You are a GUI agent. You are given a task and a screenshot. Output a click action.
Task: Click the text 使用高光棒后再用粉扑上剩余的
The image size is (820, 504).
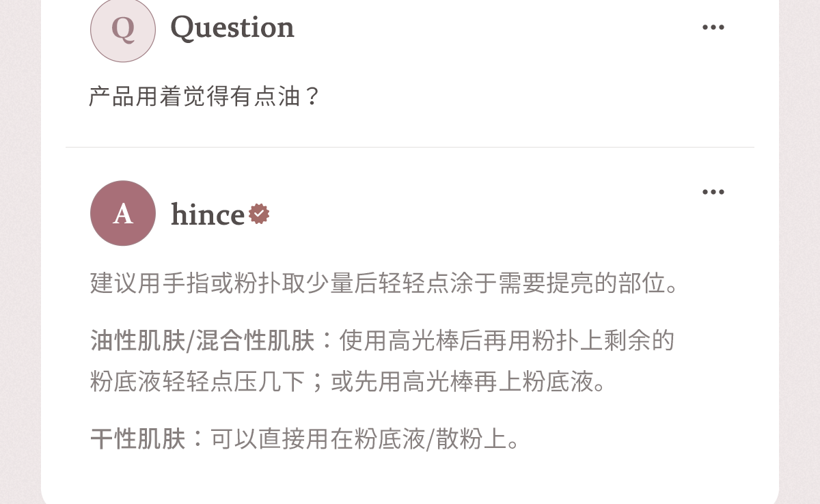tap(506, 340)
